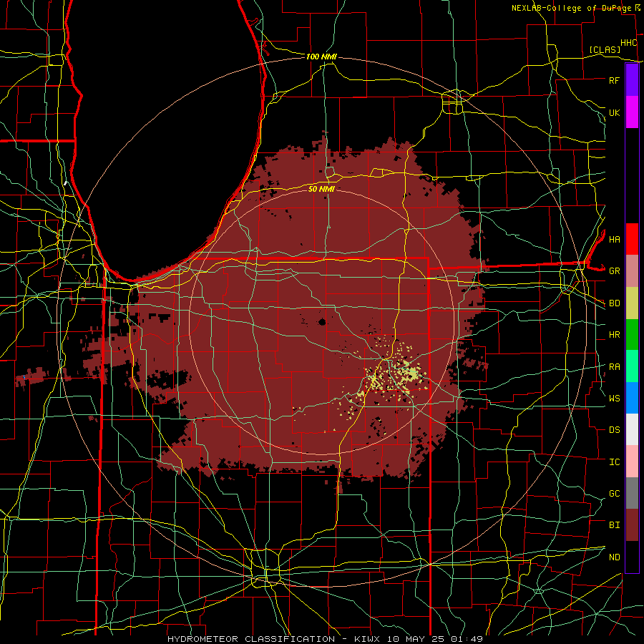Click the GR legend label
This screenshot has height=644, width=644.
tap(614, 271)
